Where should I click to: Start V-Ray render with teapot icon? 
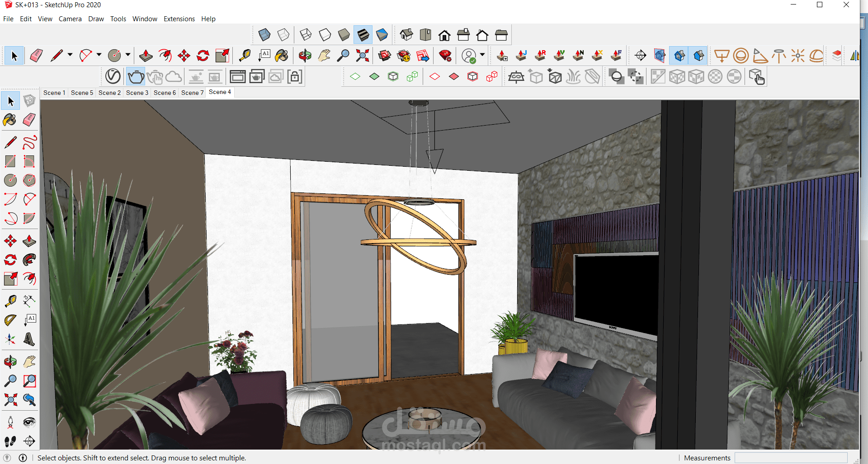point(136,77)
